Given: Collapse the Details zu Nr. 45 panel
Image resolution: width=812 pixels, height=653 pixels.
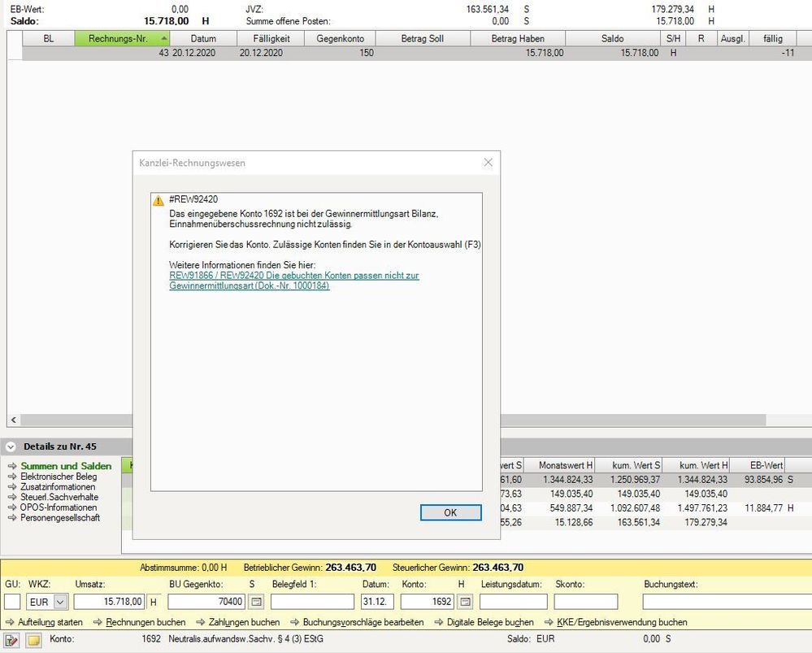Looking at the screenshot, I should pos(11,446).
